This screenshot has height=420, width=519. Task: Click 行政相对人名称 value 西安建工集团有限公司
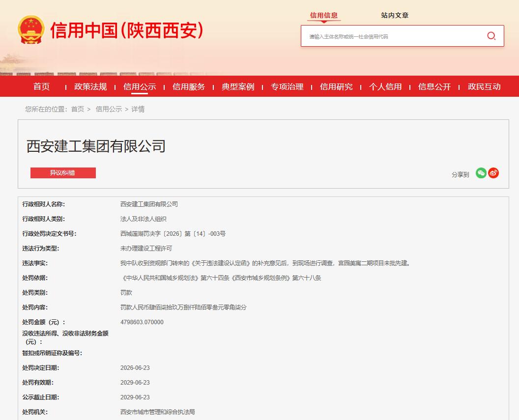(x=149, y=204)
